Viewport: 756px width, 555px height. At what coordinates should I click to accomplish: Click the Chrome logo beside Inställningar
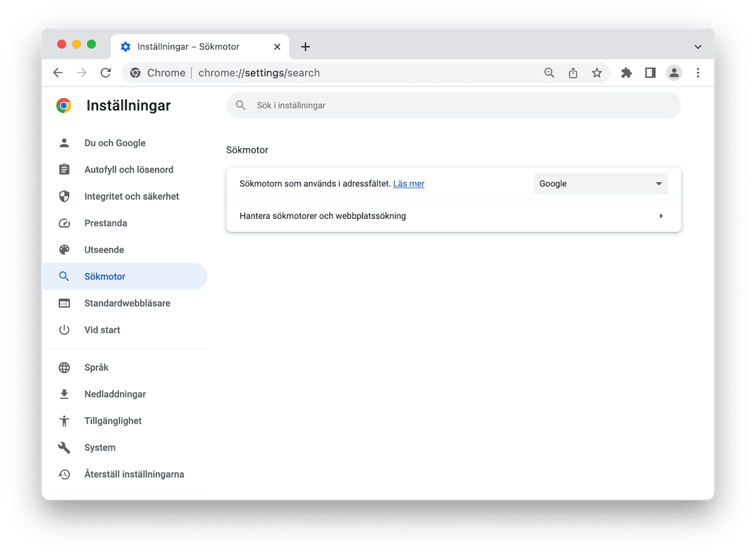tap(63, 106)
